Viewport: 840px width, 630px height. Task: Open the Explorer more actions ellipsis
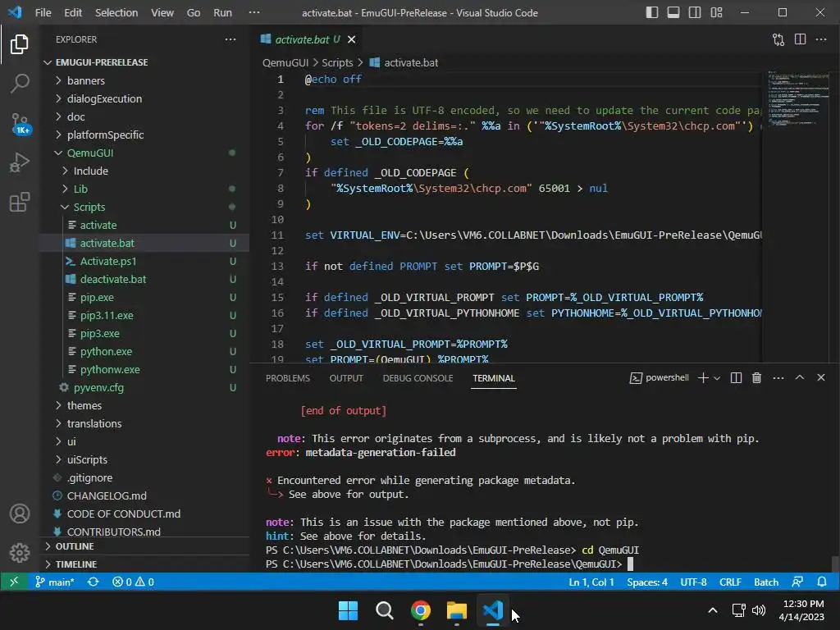[231, 39]
